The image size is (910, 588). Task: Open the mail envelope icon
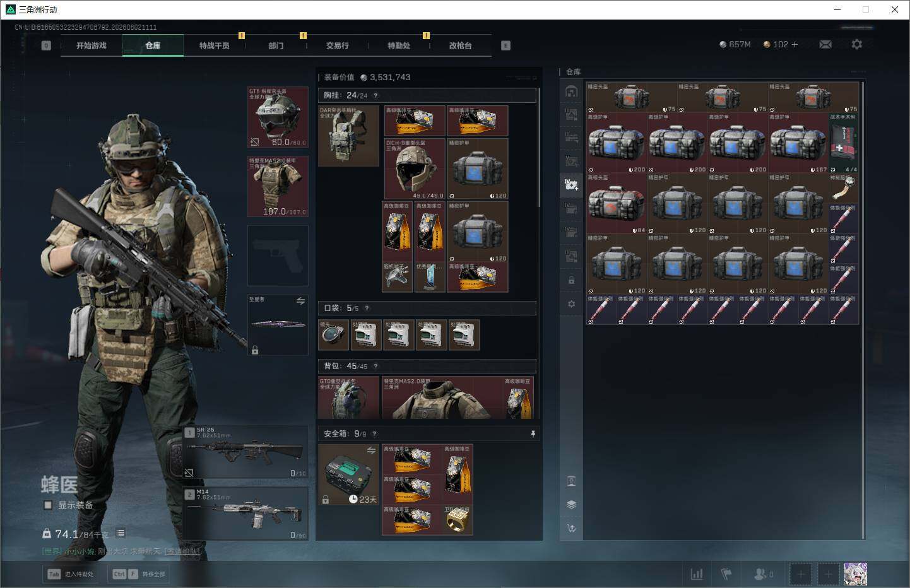point(825,44)
